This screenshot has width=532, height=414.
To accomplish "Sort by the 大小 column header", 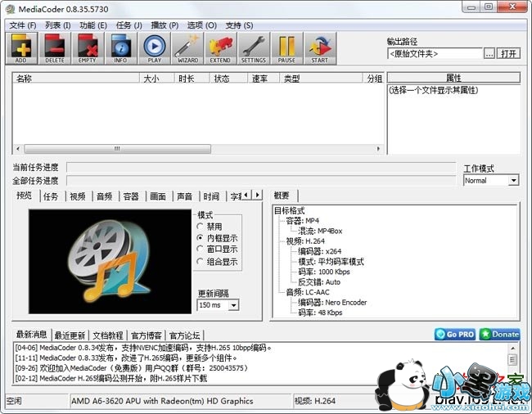I will coord(157,79).
